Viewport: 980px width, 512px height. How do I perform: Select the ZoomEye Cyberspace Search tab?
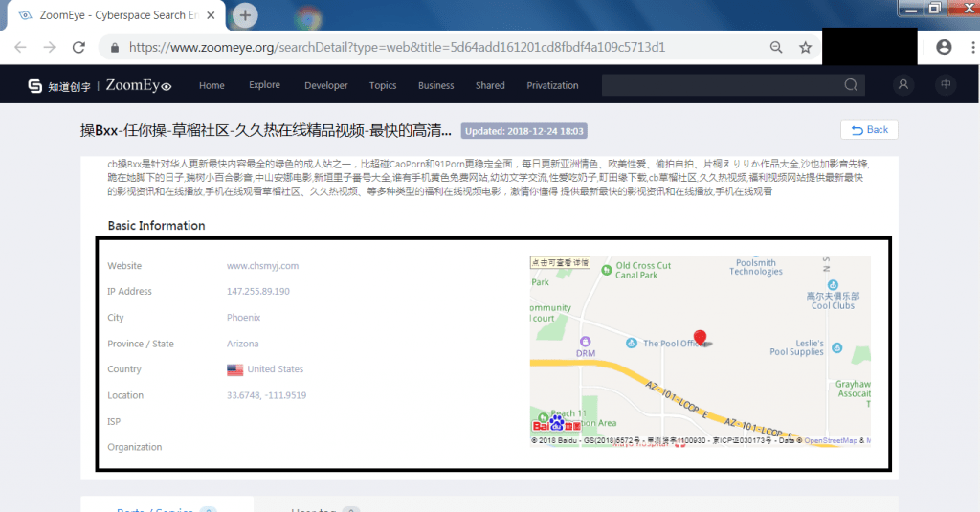pos(116,15)
